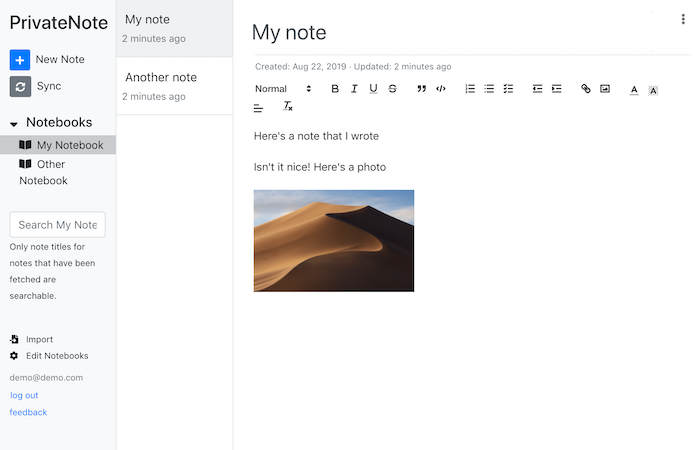The height and width of the screenshot is (450, 700).
Task: Collapse the Notebooks section arrow
Action: tap(14, 124)
